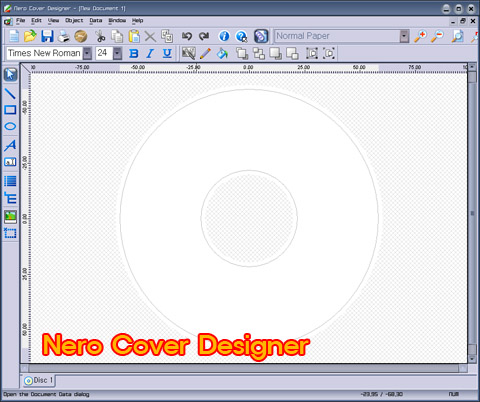Image resolution: width=480 pixels, height=402 pixels.
Task: Click the vertical scrollbar up arrow
Action: [x=472, y=67]
